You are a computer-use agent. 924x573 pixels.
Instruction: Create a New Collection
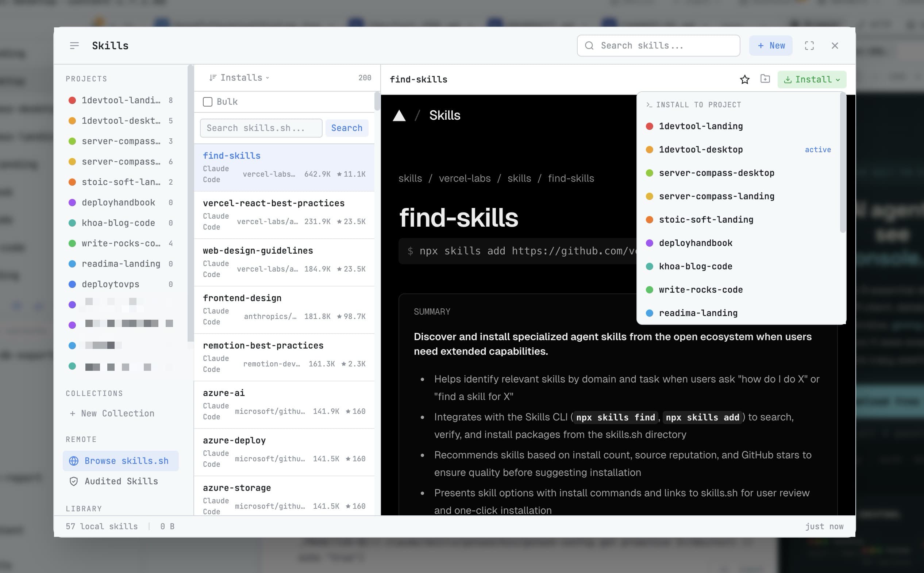coord(112,413)
